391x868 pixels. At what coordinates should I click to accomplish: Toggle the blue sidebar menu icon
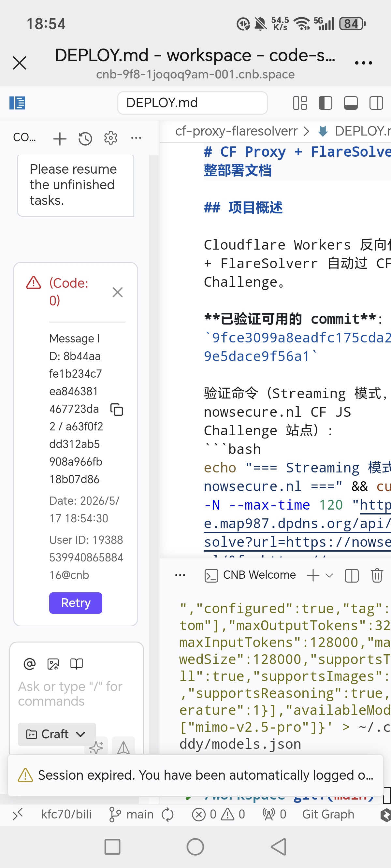17,103
